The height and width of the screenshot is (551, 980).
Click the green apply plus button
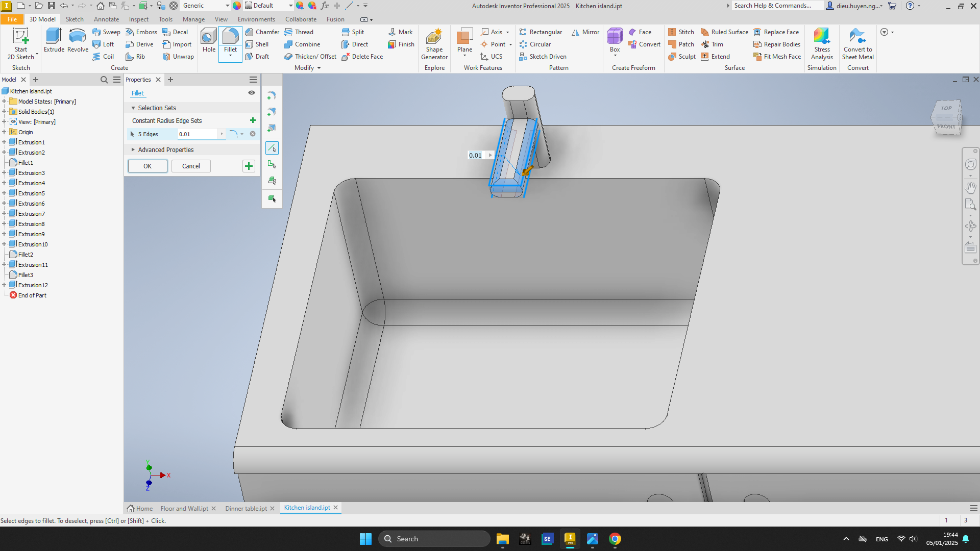249,166
